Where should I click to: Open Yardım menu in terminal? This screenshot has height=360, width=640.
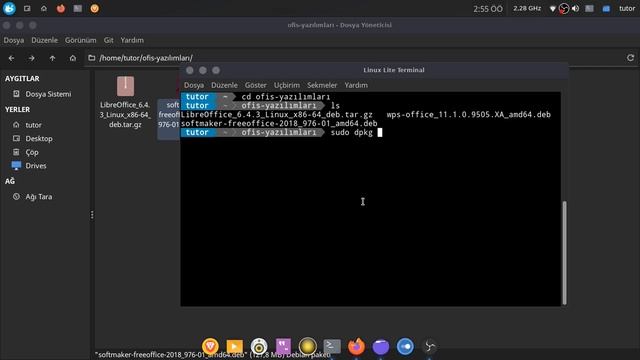[x=356, y=85]
